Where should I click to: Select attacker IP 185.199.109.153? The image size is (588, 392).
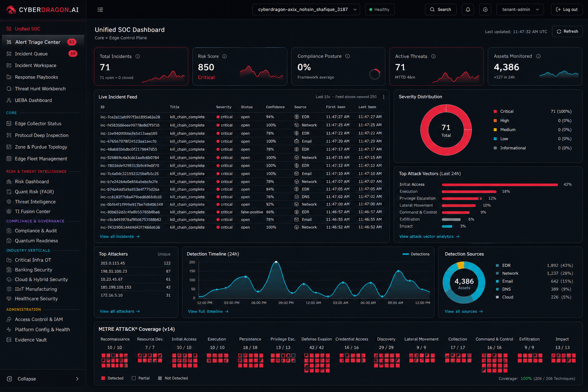pos(116,287)
